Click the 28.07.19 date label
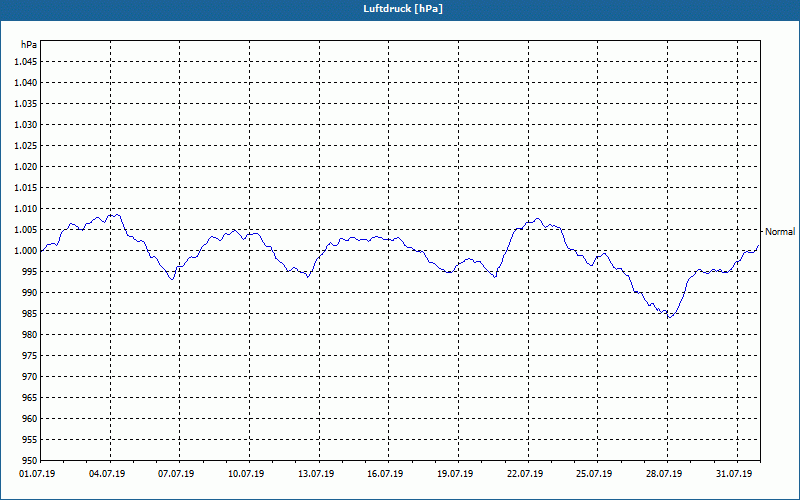The image size is (800, 500). (664, 474)
